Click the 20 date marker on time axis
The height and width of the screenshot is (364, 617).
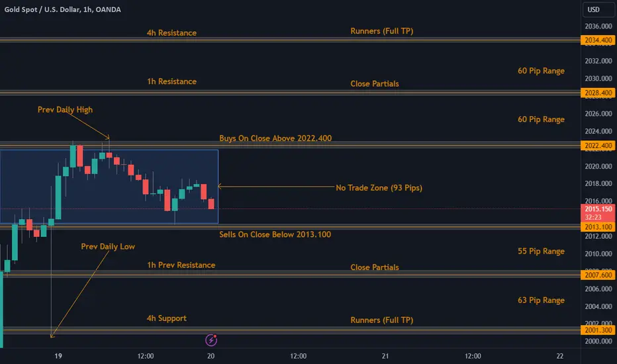(211, 356)
